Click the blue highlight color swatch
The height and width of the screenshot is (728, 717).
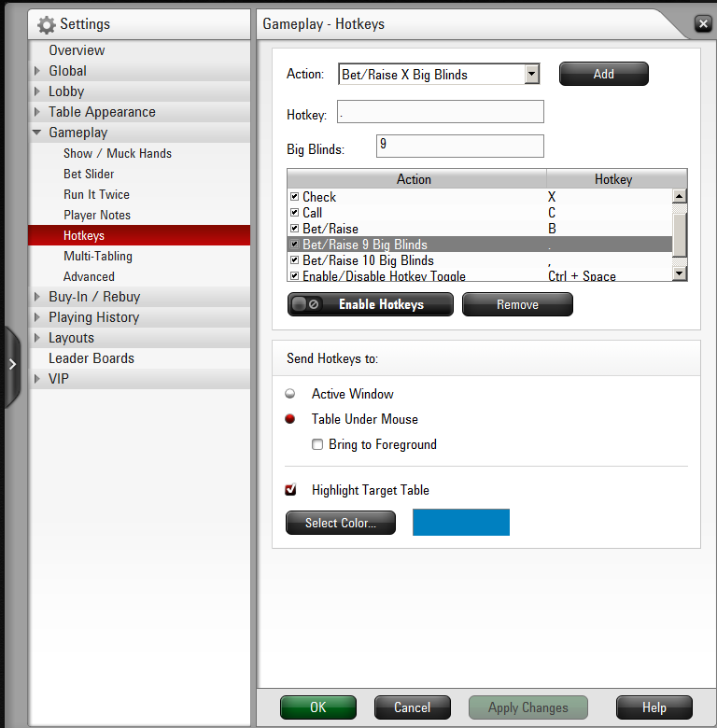[x=461, y=523]
